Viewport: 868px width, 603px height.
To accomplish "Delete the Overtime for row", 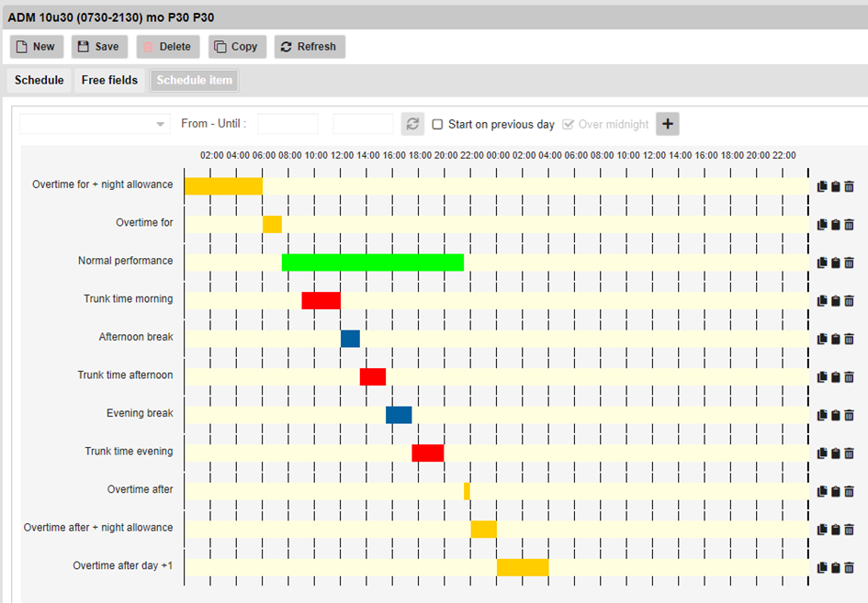I will (x=850, y=225).
